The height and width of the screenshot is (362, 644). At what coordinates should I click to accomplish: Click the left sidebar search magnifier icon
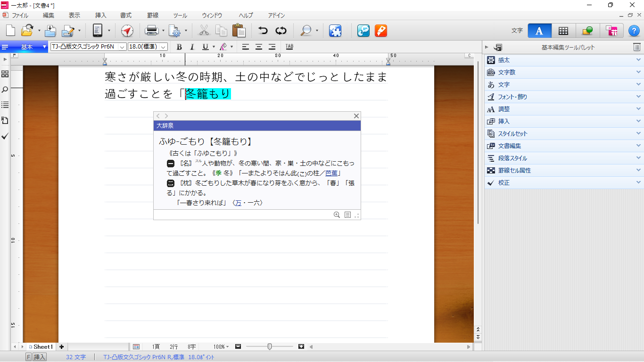tap(5, 90)
